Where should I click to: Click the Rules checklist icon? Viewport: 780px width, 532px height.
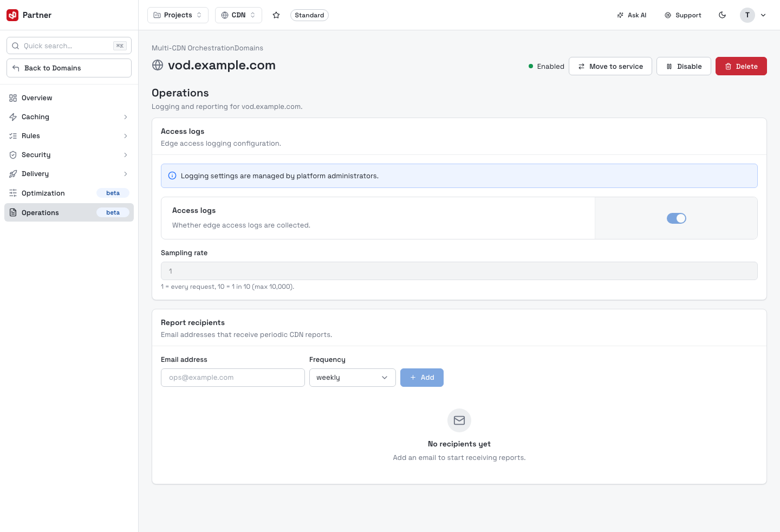pyautogui.click(x=13, y=136)
